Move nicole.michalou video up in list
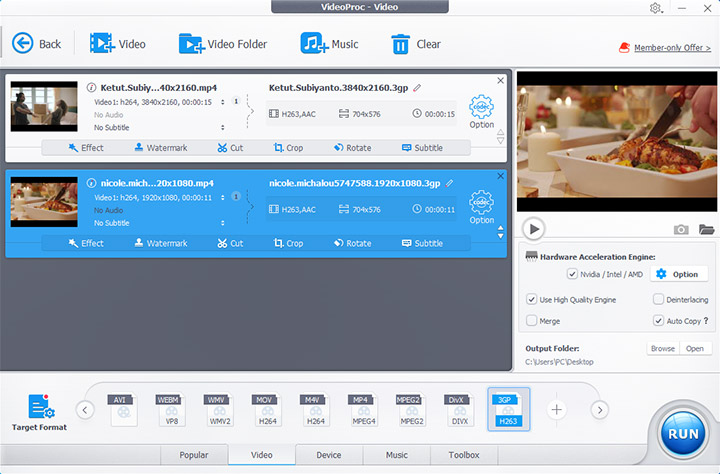The image size is (720, 474). coord(501,228)
